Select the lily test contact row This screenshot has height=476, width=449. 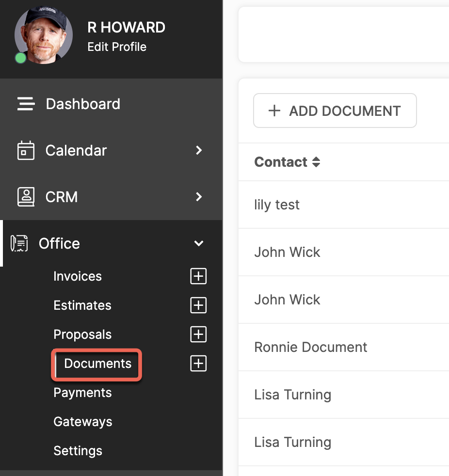(x=344, y=205)
